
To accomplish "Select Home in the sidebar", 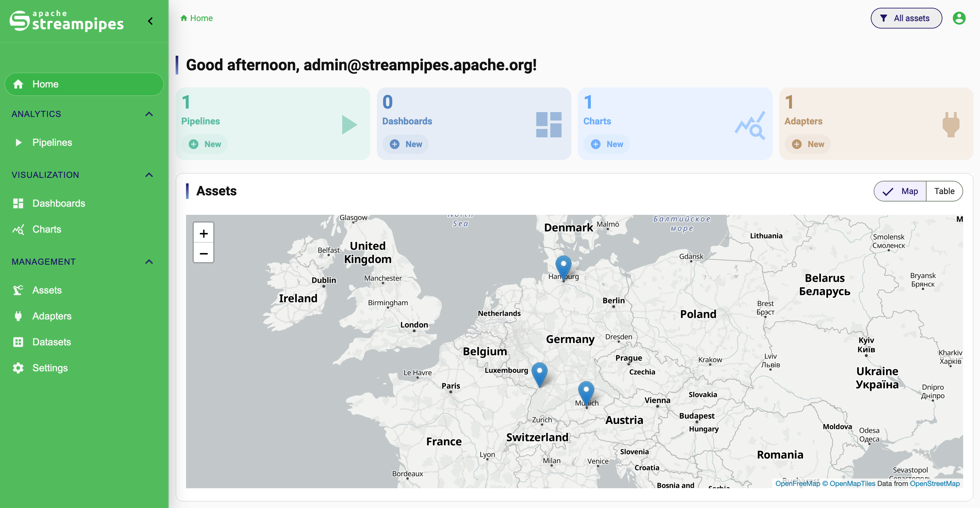I will (x=84, y=84).
